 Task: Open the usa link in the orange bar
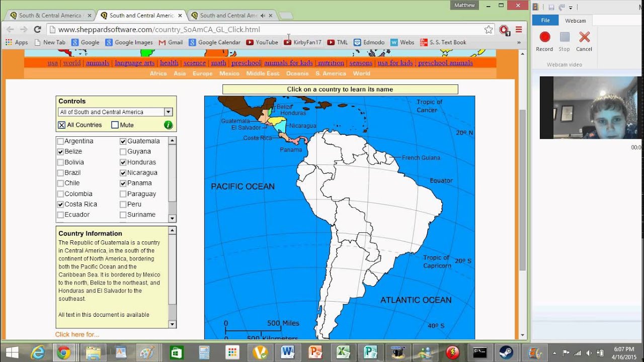53,63
